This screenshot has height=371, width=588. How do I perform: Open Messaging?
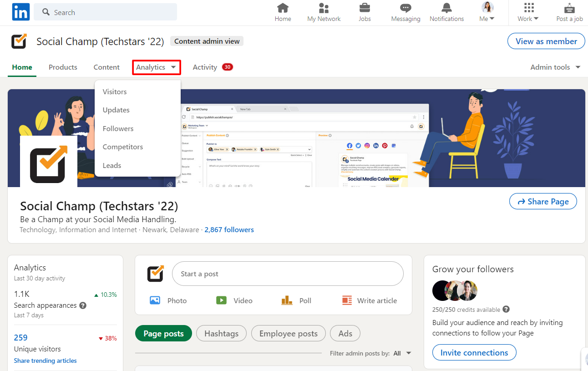tap(405, 12)
